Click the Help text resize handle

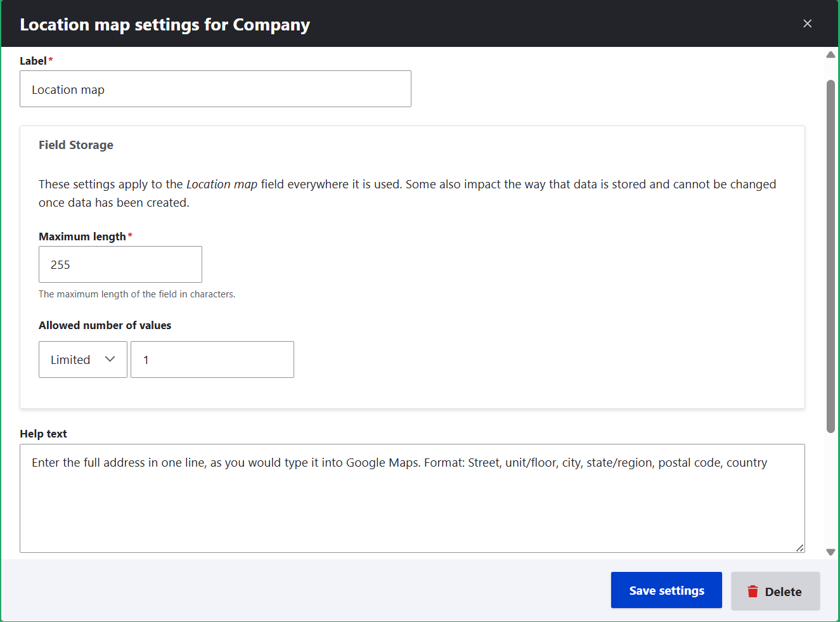[x=800, y=548]
